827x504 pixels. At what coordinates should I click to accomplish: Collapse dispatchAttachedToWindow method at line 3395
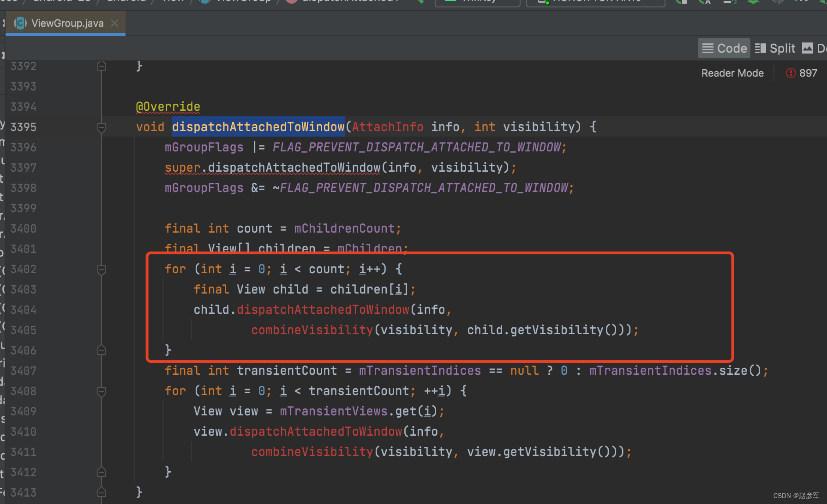coord(102,127)
